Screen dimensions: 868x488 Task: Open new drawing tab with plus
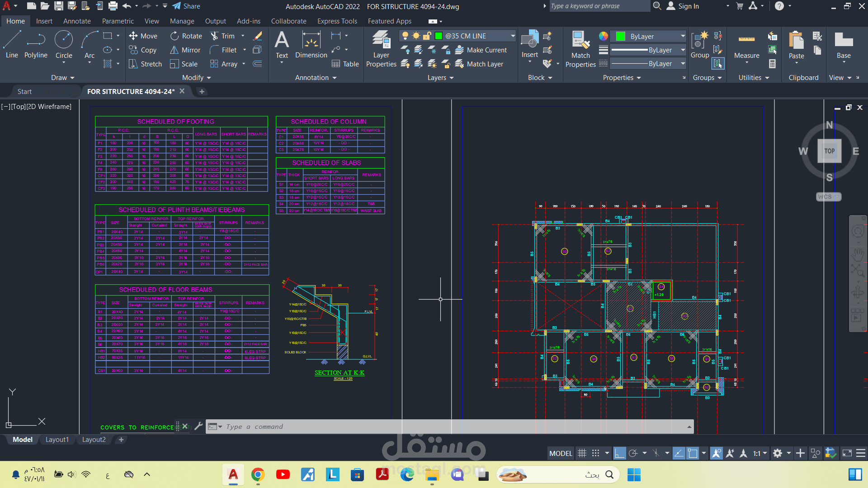[202, 92]
